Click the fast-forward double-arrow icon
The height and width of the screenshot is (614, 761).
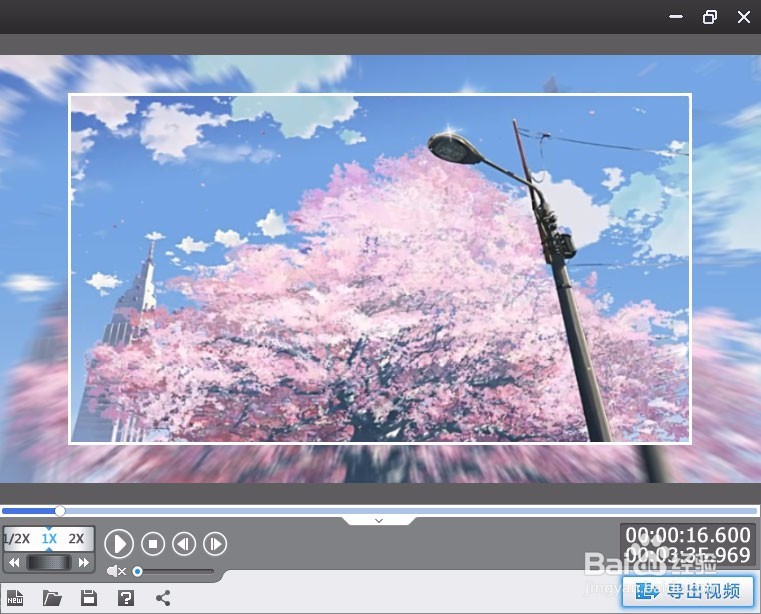coord(83,563)
